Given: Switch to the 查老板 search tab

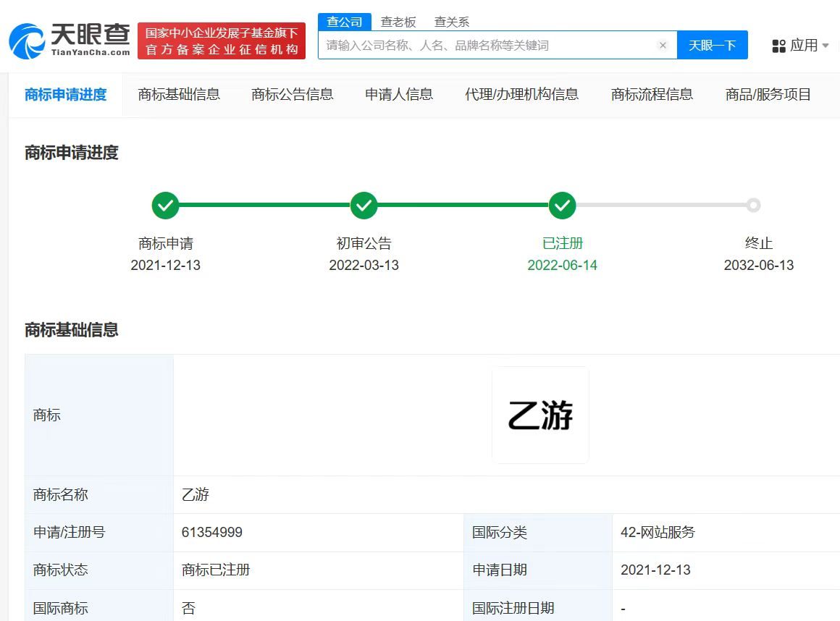Looking at the screenshot, I should (x=398, y=22).
